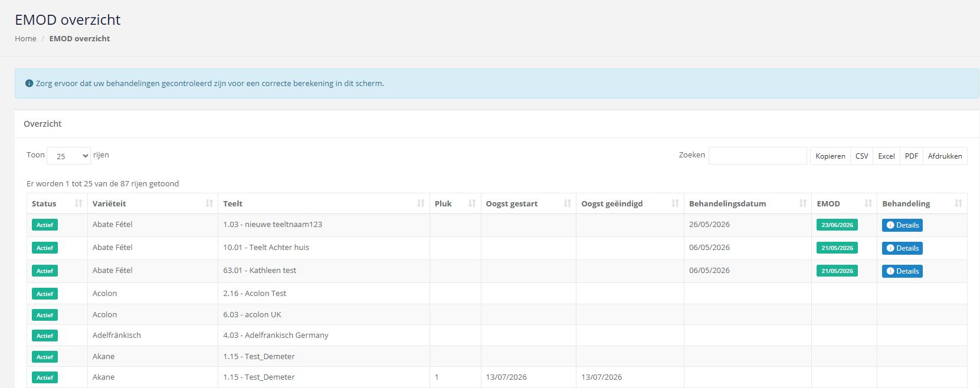The width and height of the screenshot is (980, 388).
Task: Click the Teelt column sort icon
Action: tap(421, 203)
